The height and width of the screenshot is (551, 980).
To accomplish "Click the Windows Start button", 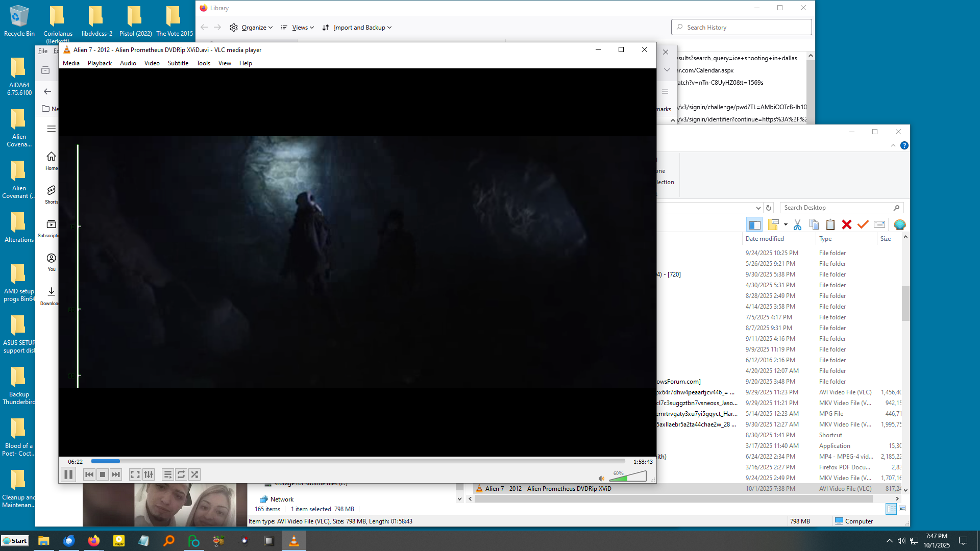I will pyautogui.click(x=15, y=541).
